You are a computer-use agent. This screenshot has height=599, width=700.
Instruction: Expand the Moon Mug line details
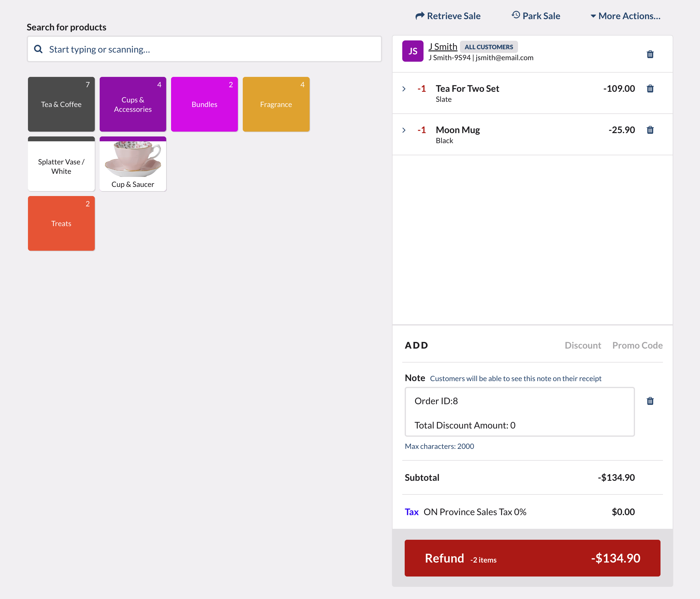point(404,130)
